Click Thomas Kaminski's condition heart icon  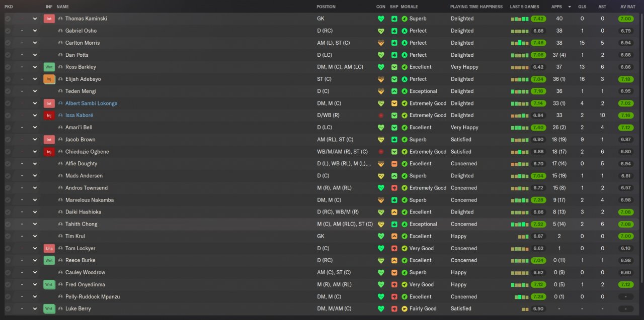[381, 19]
